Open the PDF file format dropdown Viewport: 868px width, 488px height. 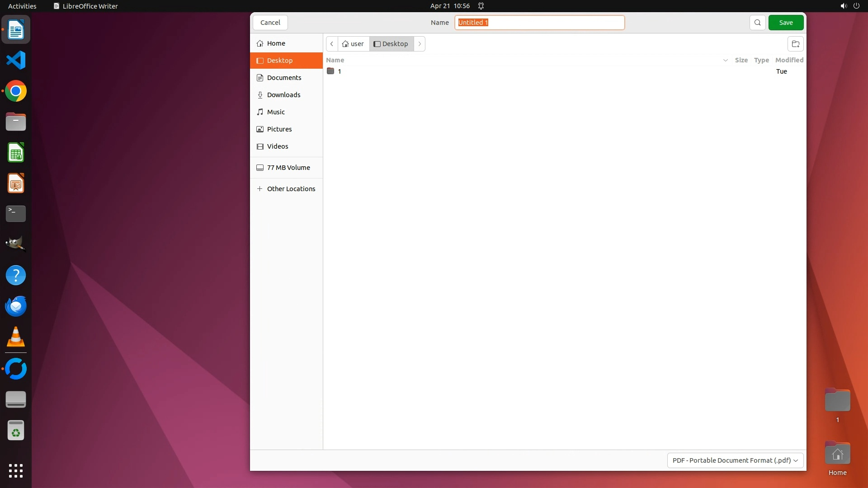point(735,460)
